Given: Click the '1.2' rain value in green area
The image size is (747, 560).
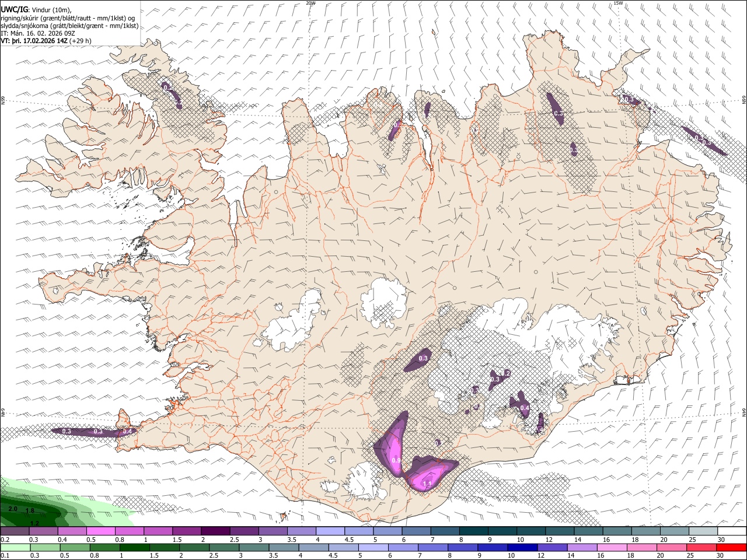Looking at the screenshot, I should pyautogui.click(x=34, y=523).
